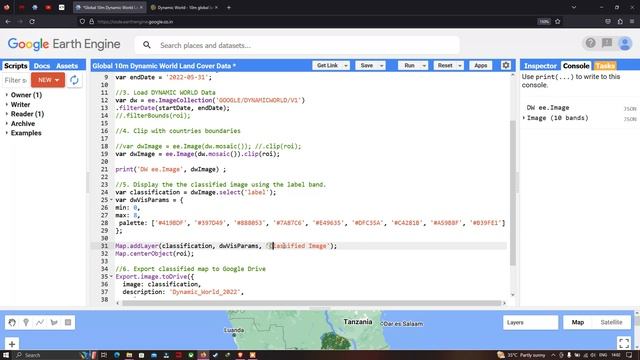Click the Filter scripts input field
The height and width of the screenshot is (360, 640).
tap(16, 80)
